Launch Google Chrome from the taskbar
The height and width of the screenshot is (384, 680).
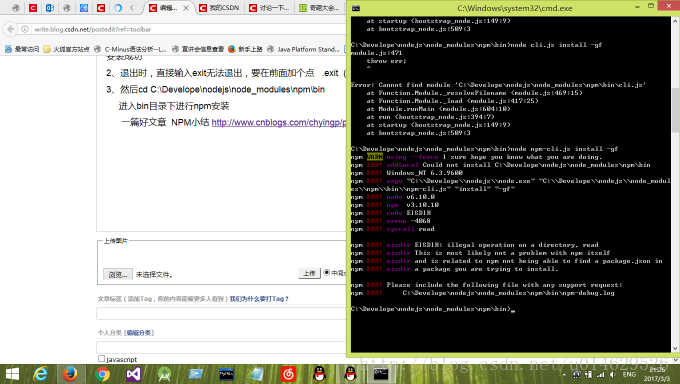102,374
